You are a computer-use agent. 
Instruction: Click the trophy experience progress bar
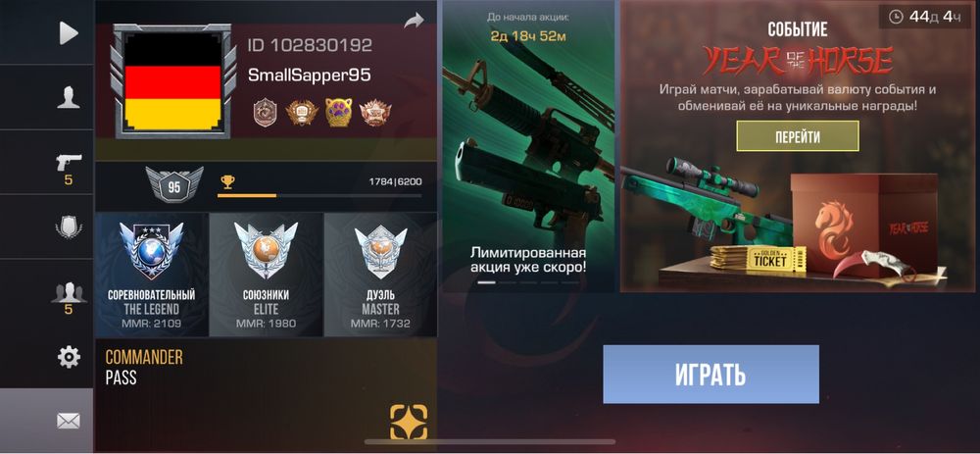pyautogui.click(x=318, y=196)
